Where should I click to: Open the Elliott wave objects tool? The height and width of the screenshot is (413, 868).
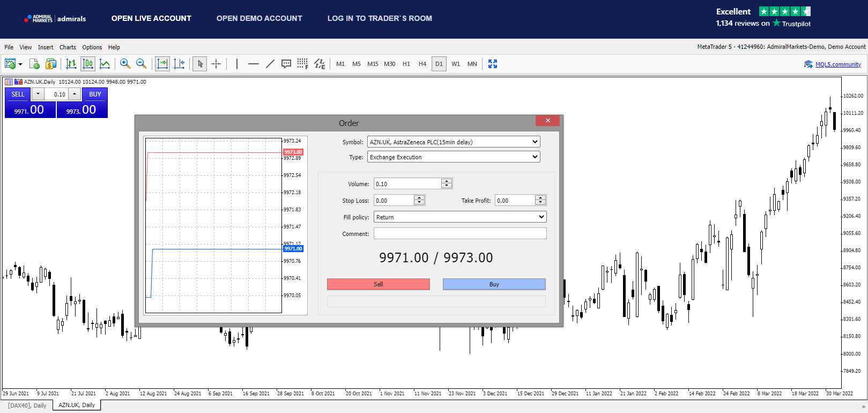pyautogui.click(x=320, y=64)
